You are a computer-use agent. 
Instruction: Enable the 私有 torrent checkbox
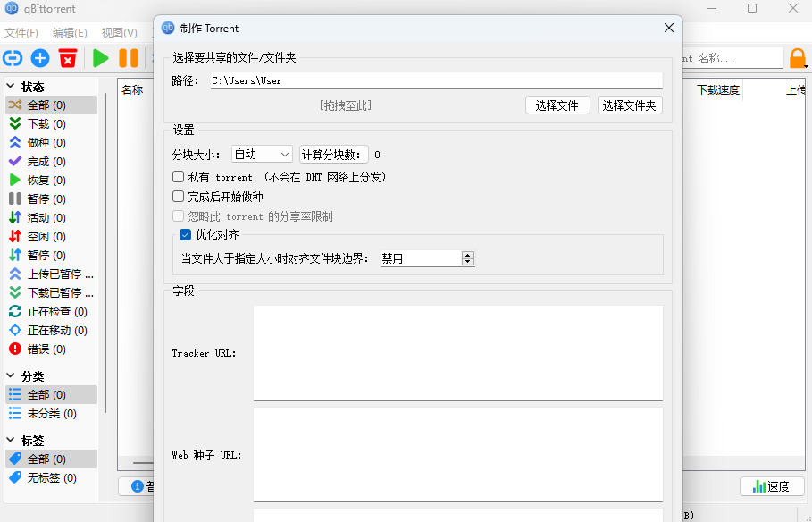176,175
